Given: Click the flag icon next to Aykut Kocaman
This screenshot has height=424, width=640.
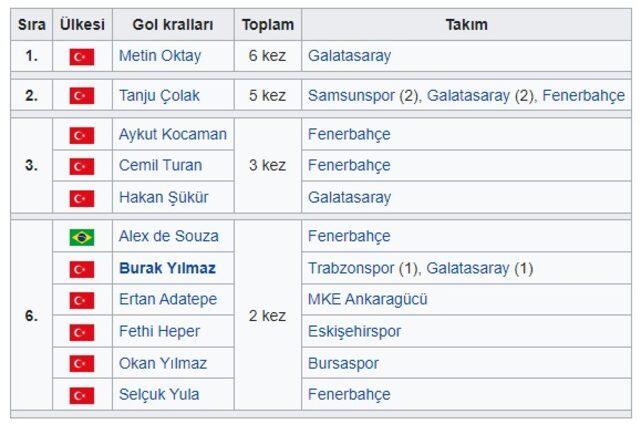Looking at the screenshot, I should 82,135.
